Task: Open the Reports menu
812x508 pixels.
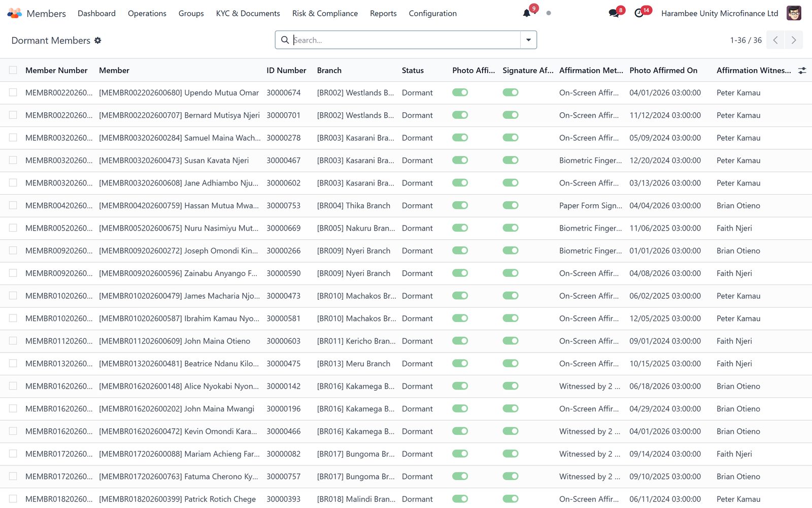Action: coord(383,13)
